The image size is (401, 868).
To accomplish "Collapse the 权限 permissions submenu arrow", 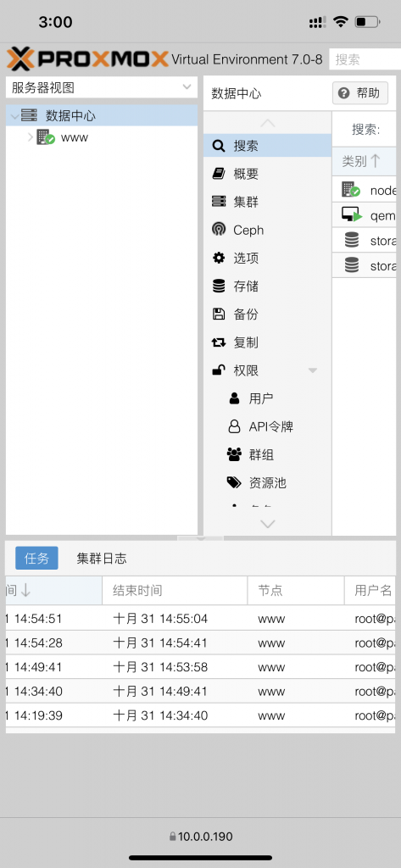I will (313, 370).
